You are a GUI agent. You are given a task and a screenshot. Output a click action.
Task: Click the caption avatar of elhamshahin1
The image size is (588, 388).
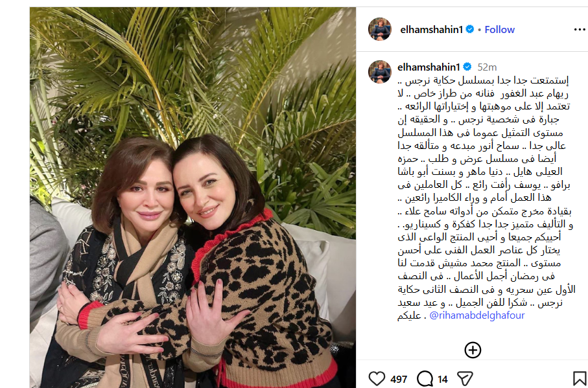pyautogui.click(x=379, y=71)
